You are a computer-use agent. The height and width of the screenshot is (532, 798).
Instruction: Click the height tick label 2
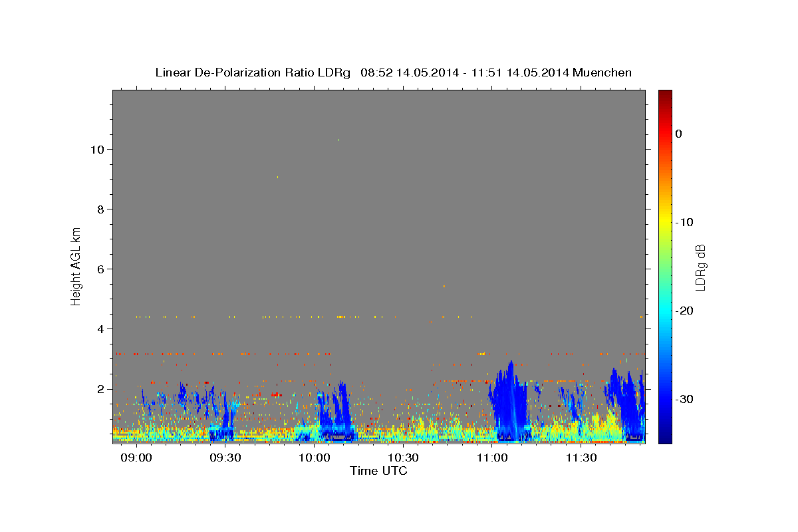101,389
